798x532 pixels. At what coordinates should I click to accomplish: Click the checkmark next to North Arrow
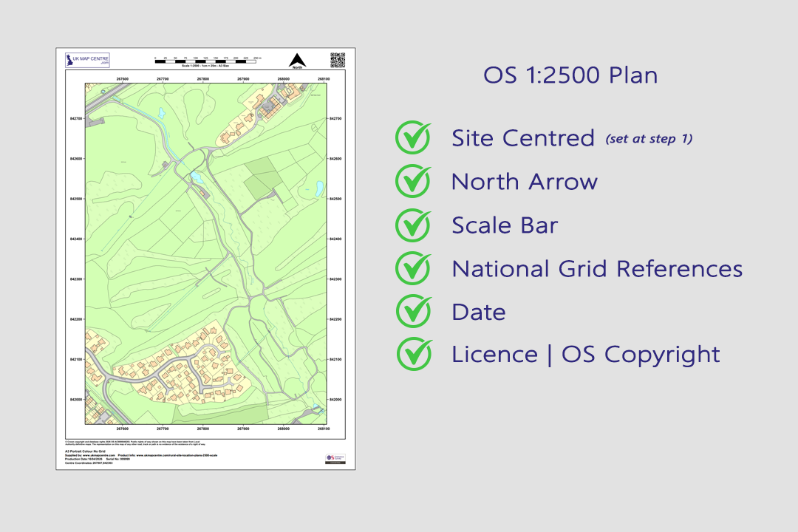click(x=414, y=181)
